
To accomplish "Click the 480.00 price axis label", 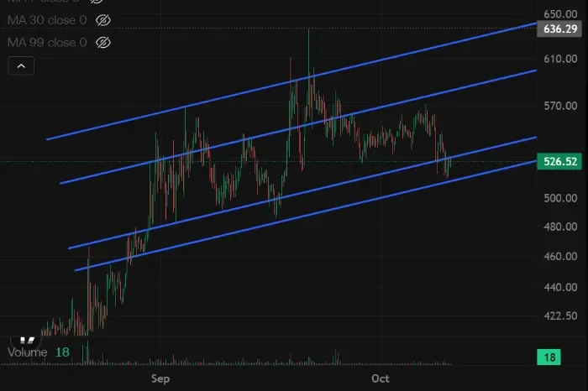I will [x=560, y=227].
